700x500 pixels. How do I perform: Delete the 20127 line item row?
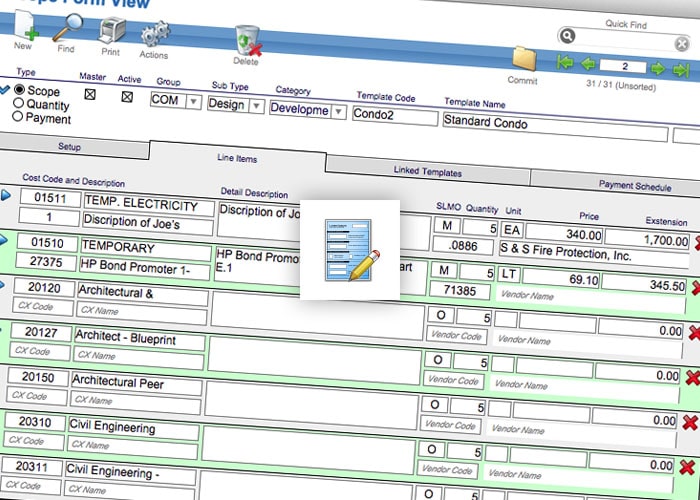click(x=692, y=378)
